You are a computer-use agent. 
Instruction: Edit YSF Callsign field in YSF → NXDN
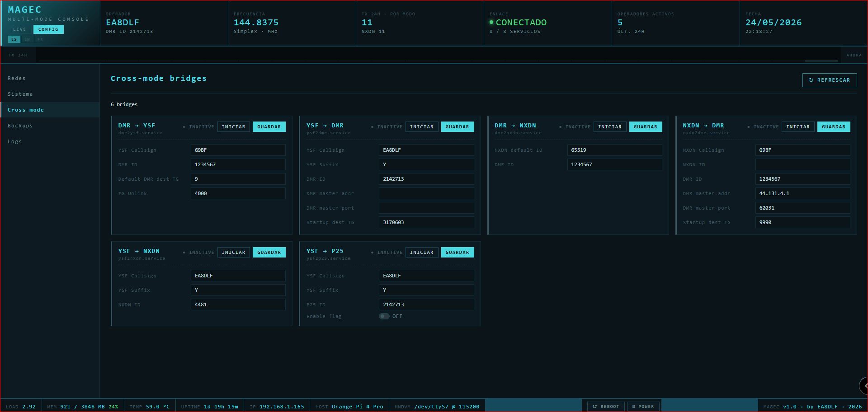pos(238,276)
